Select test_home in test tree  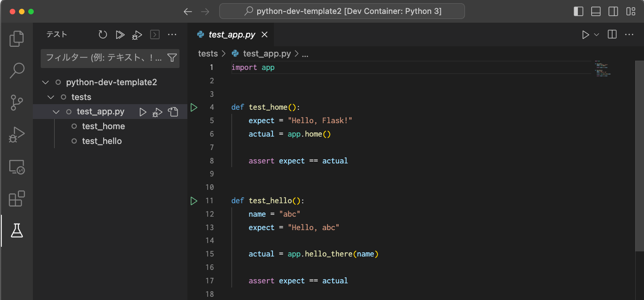(104, 126)
